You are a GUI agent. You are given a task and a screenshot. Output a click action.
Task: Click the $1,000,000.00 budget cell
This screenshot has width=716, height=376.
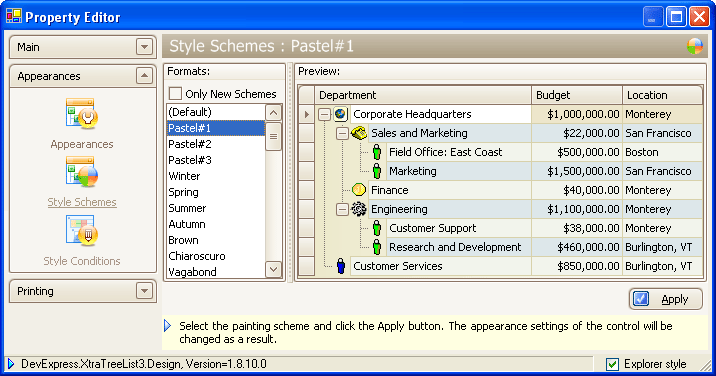(x=577, y=114)
